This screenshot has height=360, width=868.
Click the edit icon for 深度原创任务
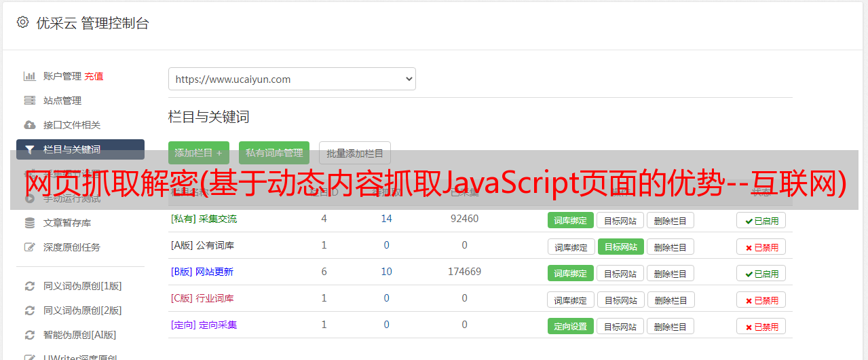tap(29, 247)
